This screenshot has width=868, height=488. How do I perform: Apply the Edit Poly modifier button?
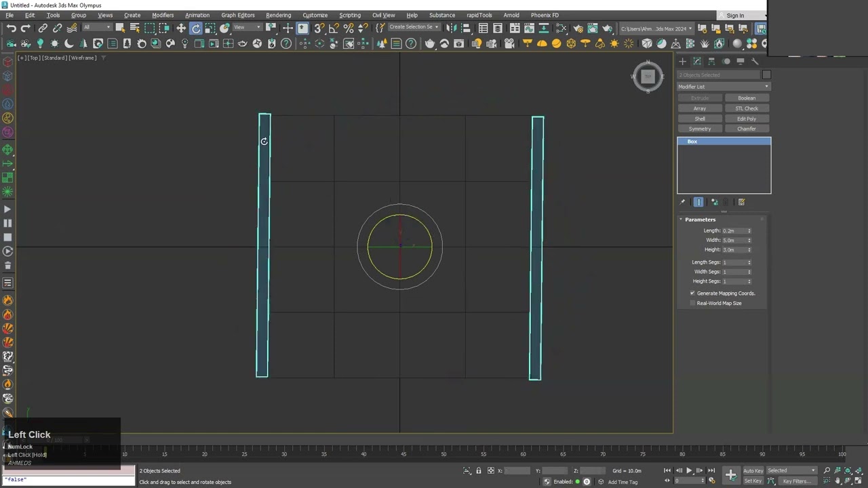click(x=747, y=119)
